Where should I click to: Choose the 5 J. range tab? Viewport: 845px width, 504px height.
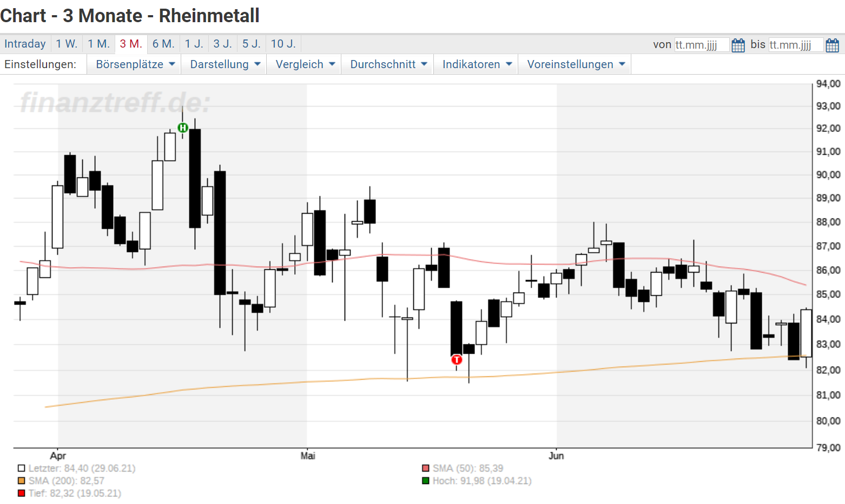click(x=252, y=44)
